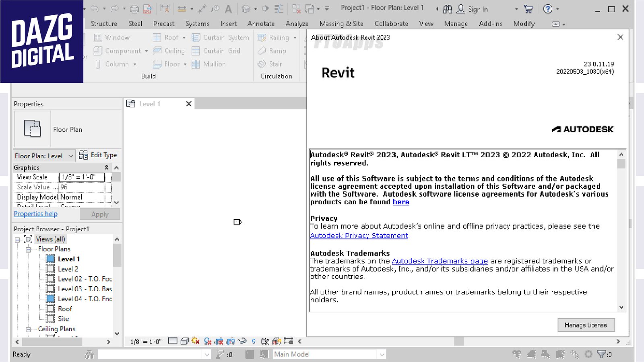Screen dimensions: 644x362
Task: Click the View Scale value field
Action: pyautogui.click(x=82, y=177)
